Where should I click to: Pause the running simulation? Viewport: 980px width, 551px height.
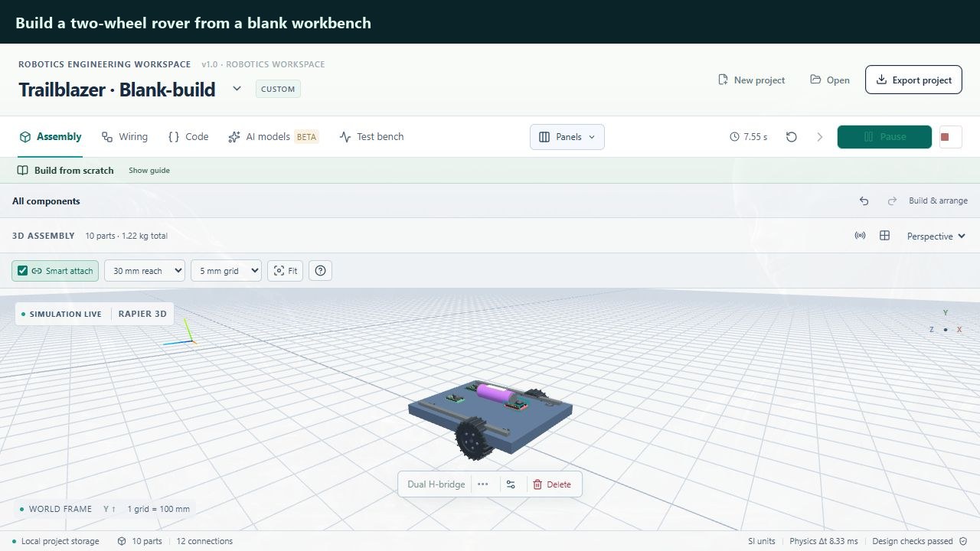coord(884,137)
